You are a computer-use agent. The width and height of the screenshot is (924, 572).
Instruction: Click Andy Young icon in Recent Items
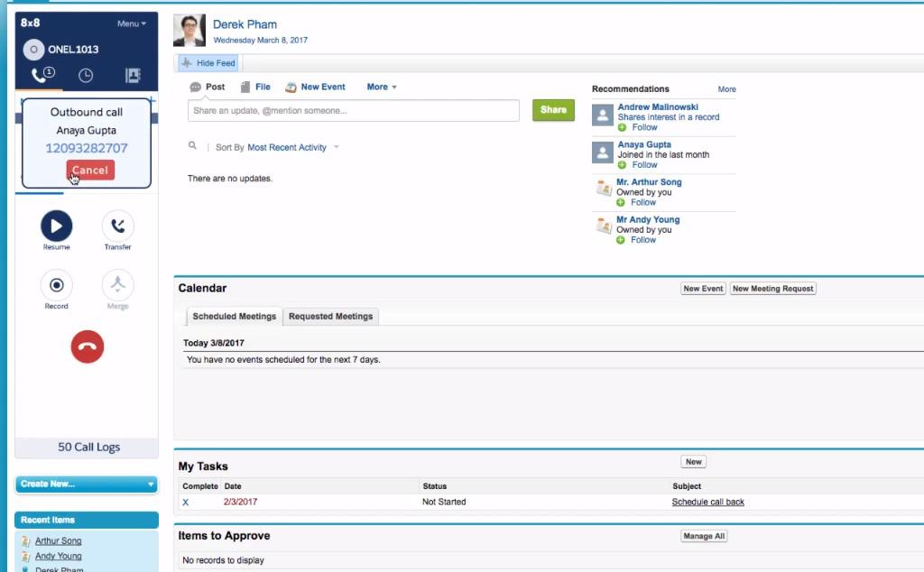click(25, 556)
